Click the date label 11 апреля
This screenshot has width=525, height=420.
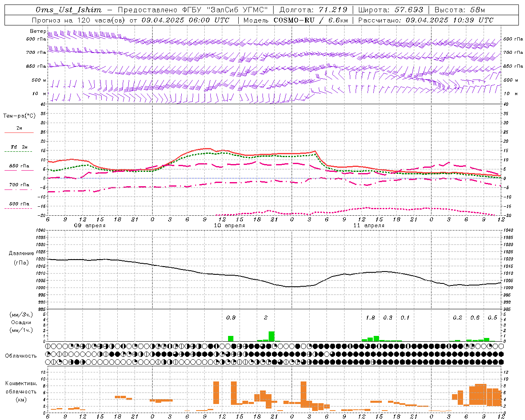coord(368,226)
